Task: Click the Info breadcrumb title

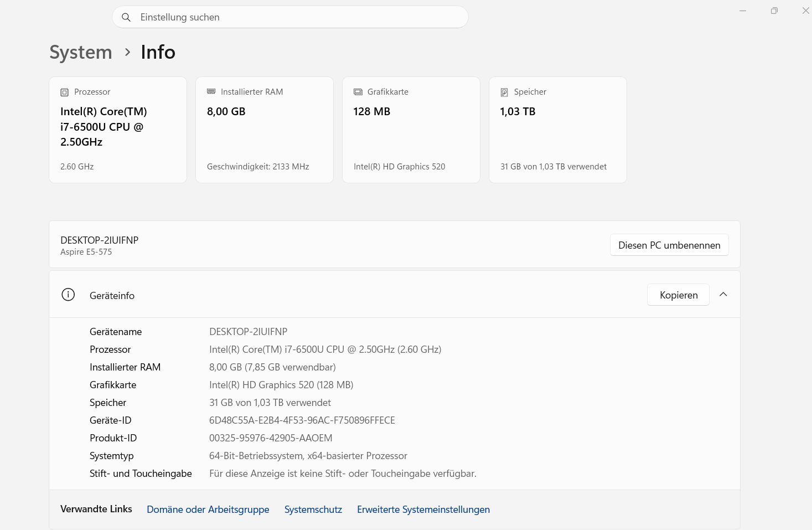Action: 158,52
